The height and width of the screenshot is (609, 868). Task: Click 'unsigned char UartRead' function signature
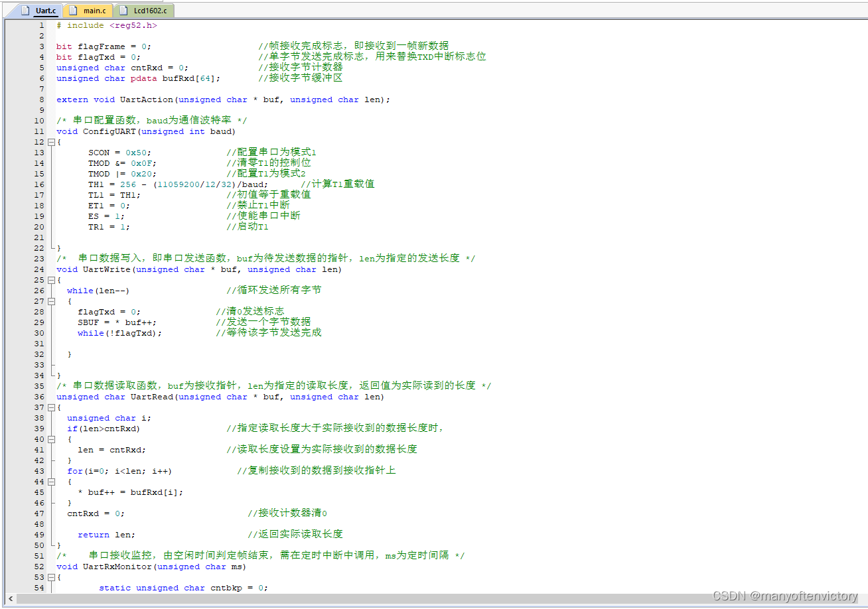click(220, 397)
